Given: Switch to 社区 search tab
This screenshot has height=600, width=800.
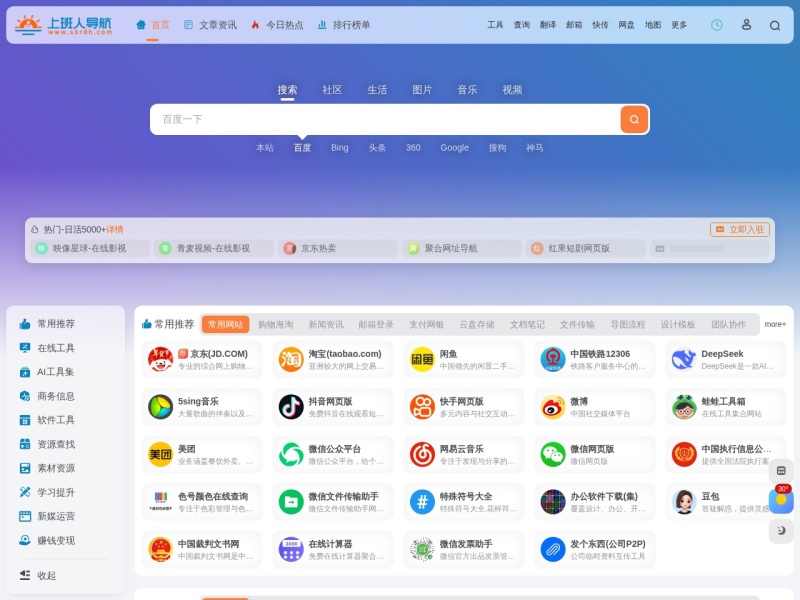Looking at the screenshot, I should [332, 90].
